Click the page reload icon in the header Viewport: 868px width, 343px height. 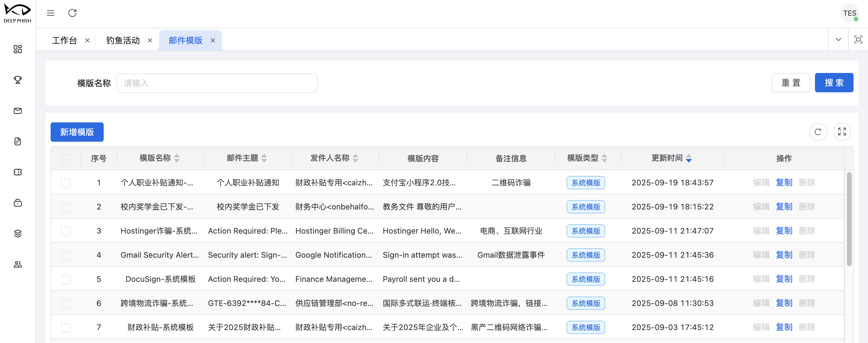point(72,13)
